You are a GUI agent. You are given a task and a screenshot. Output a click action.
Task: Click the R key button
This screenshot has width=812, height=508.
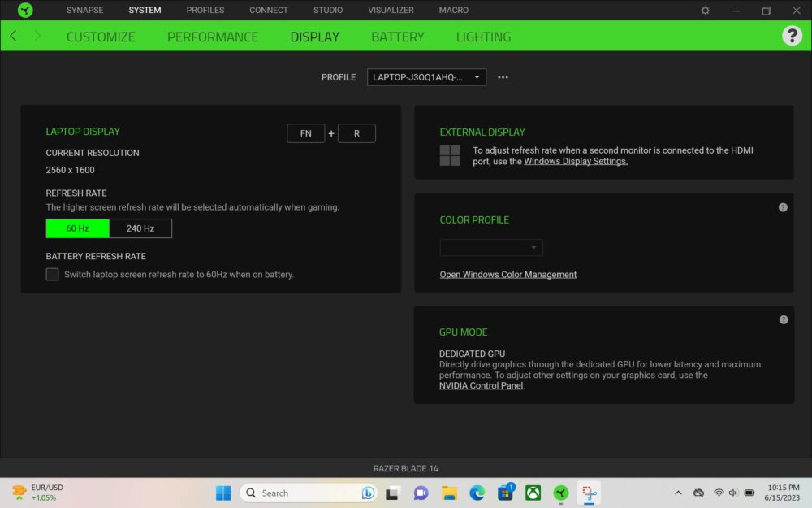point(356,133)
